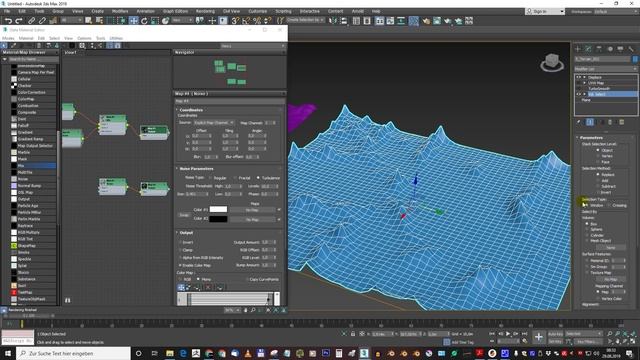Click Color #1 No Map button

tap(252, 210)
